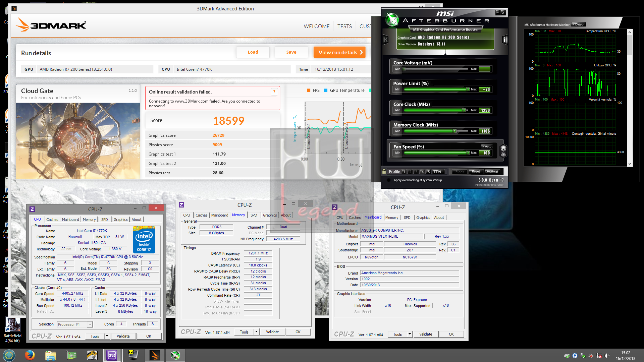Screen dimensions: 644x362
Task: Click View run details button
Action: pyautogui.click(x=339, y=52)
